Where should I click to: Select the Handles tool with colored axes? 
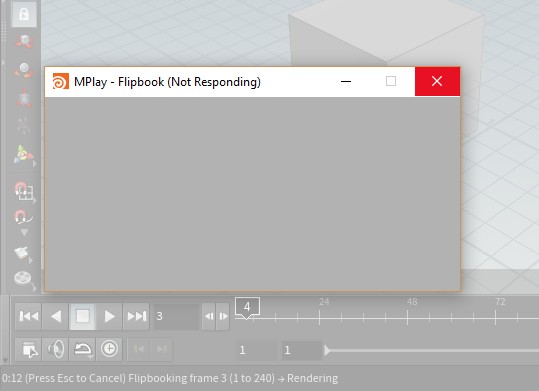23,154
